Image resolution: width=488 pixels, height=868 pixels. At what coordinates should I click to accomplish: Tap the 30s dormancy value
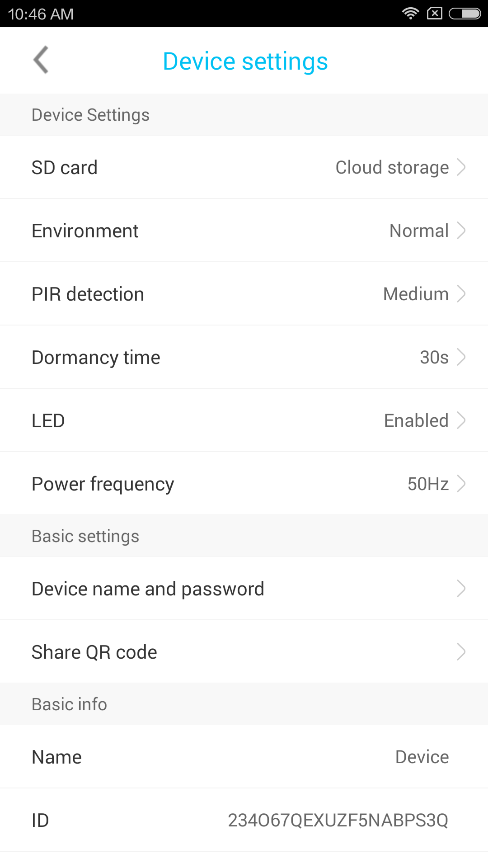tap(434, 357)
